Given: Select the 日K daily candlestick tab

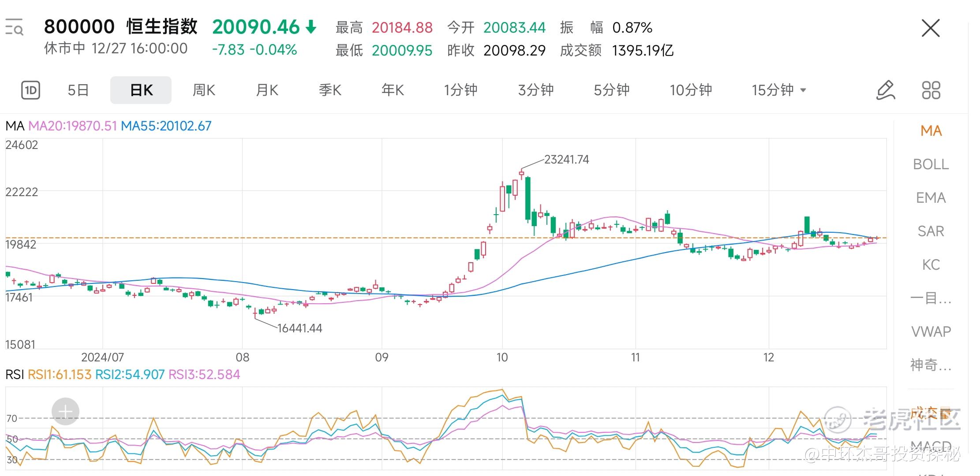Looking at the screenshot, I should point(141,90).
